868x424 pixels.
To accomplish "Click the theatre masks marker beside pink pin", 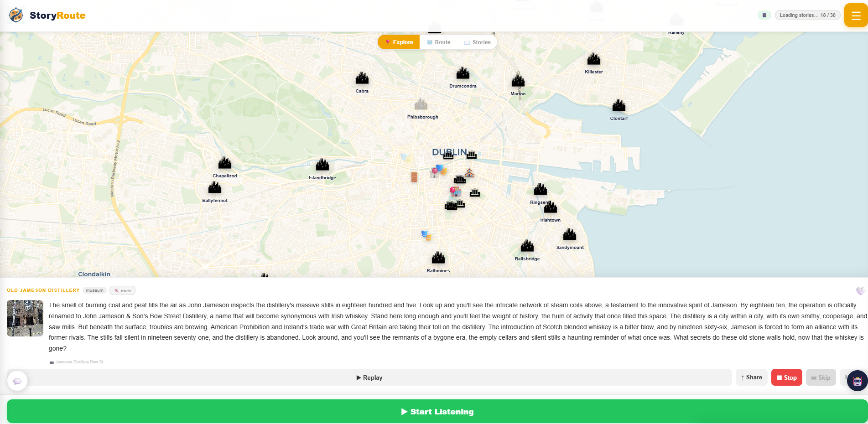I will [x=441, y=170].
